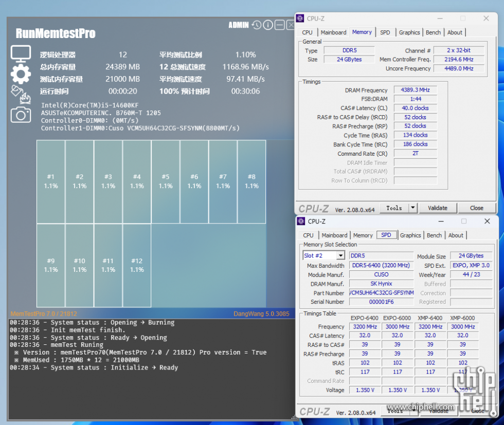Click Validate button in upper CPU-Z window
This screenshot has height=425, width=504.
coord(438,208)
